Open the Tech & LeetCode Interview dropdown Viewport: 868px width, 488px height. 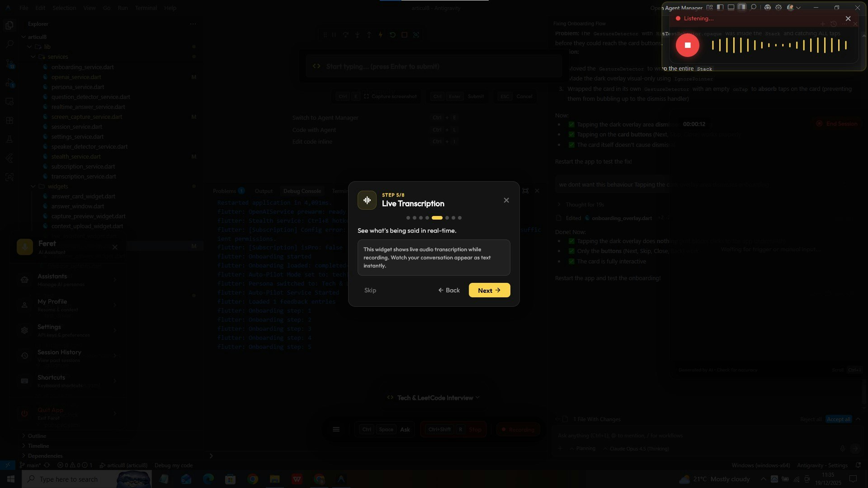(x=434, y=398)
